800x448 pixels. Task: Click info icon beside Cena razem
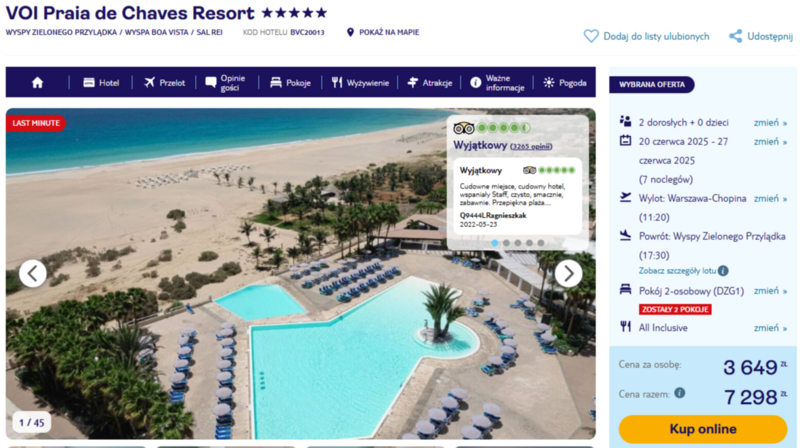pyautogui.click(x=680, y=393)
